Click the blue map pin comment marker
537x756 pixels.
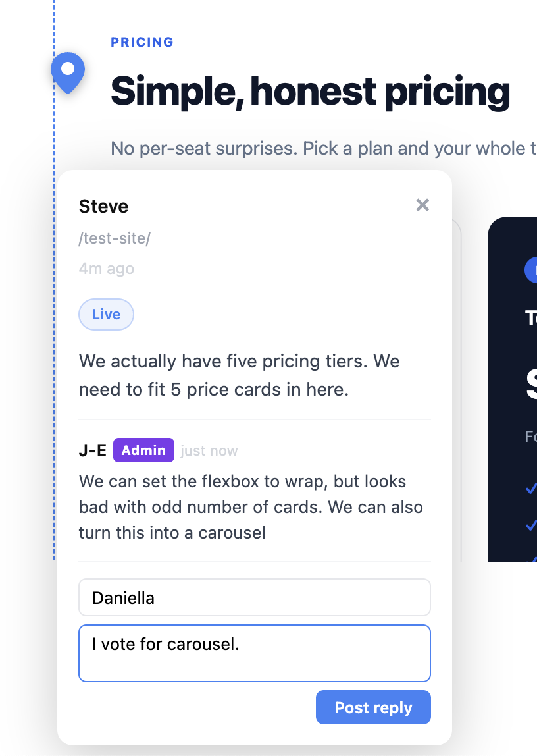click(x=68, y=69)
